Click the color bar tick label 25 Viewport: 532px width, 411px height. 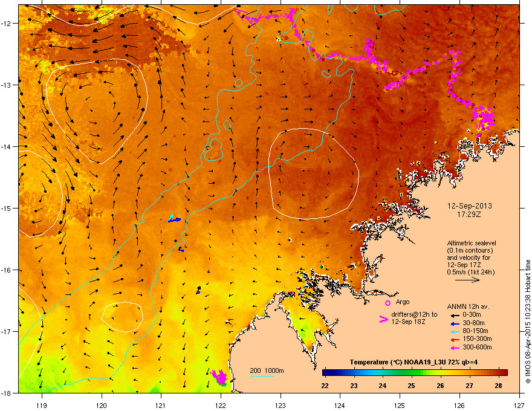click(x=411, y=386)
